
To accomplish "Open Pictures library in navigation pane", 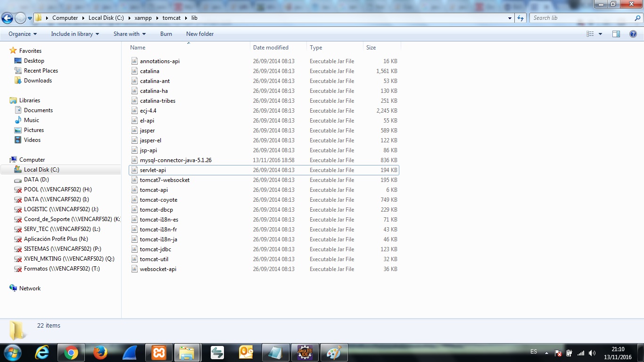I will pos(34,130).
